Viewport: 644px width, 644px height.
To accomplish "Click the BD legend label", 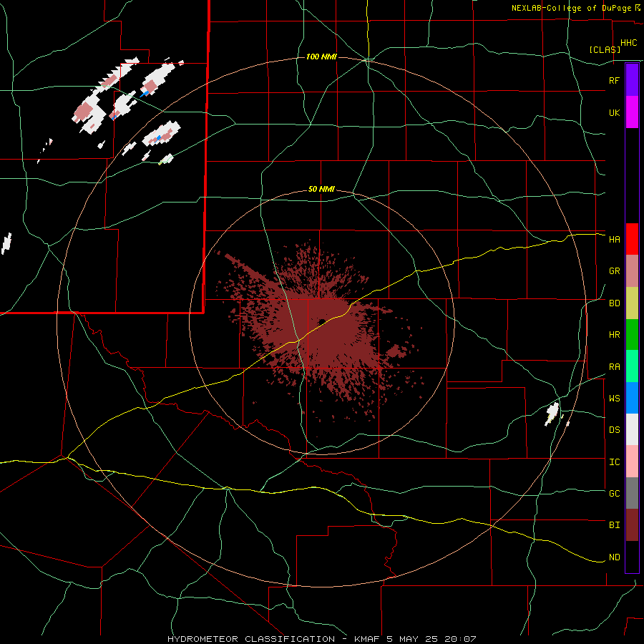I will (x=614, y=303).
